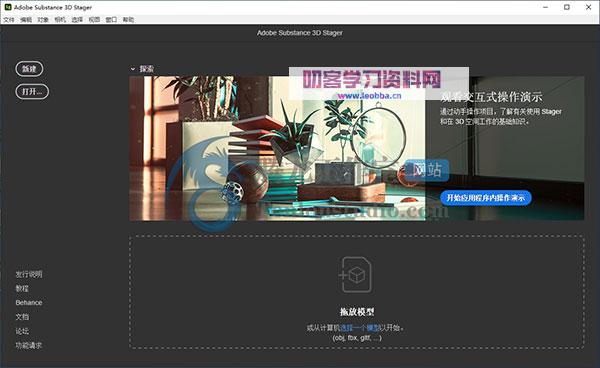This screenshot has width=600, height=368.
Task: Click the 观看交互式操作演示 heading
Action: click(491, 97)
